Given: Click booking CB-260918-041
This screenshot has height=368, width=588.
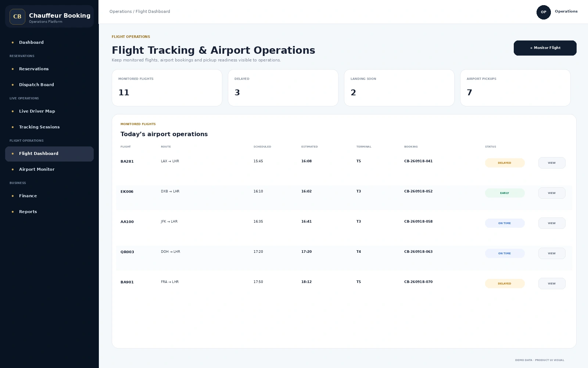Looking at the screenshot, I should coord(418,161).
